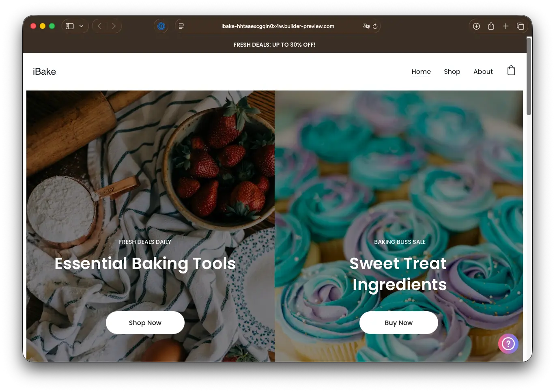The width and height of the screenshot is (555, 392).
Task: Open a new tab with plus icon
Action: point(506,26)
